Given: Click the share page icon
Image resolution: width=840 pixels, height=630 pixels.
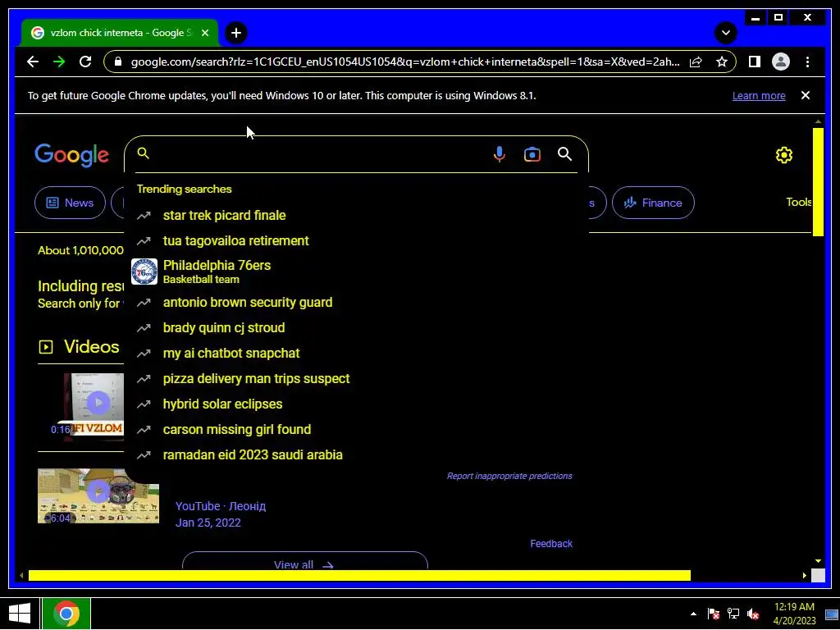Looking at the screenshot, I should click(x=696, y=62).
